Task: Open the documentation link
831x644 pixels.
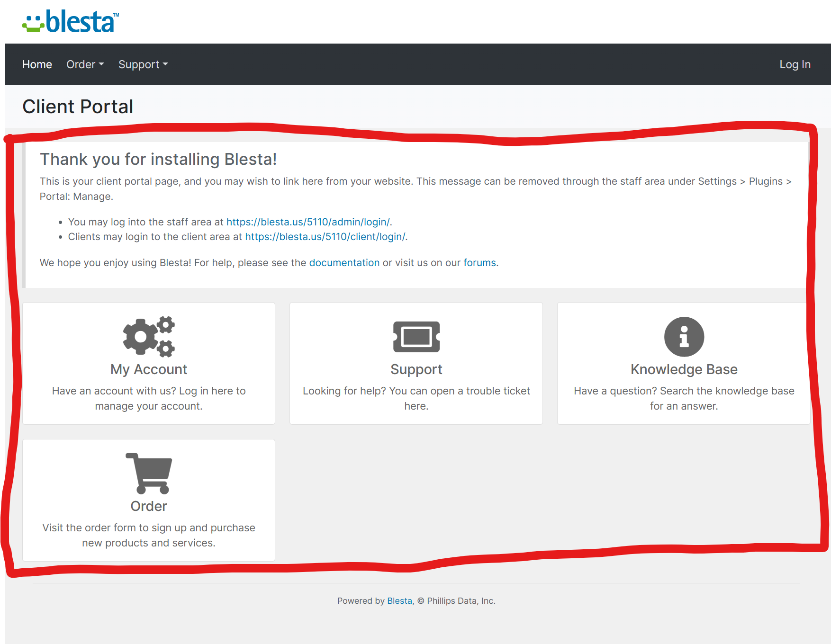Action: [x=344, y=263]
